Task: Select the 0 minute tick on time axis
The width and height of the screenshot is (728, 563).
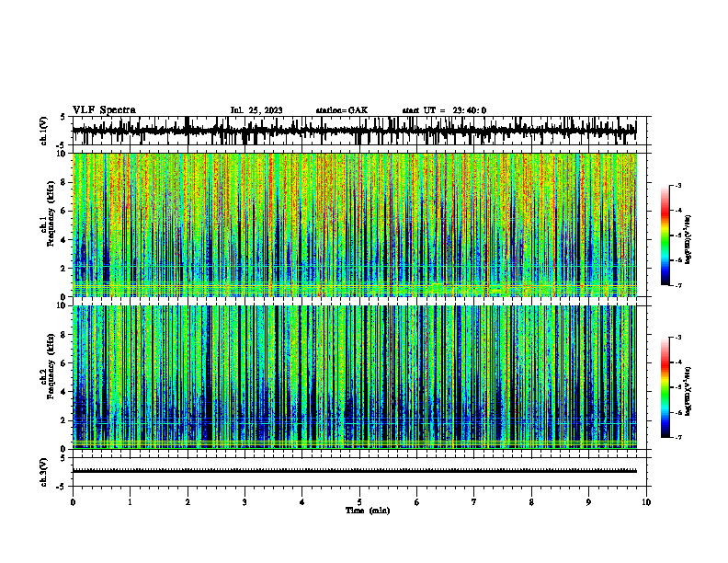Action: (x=73, y=502)
